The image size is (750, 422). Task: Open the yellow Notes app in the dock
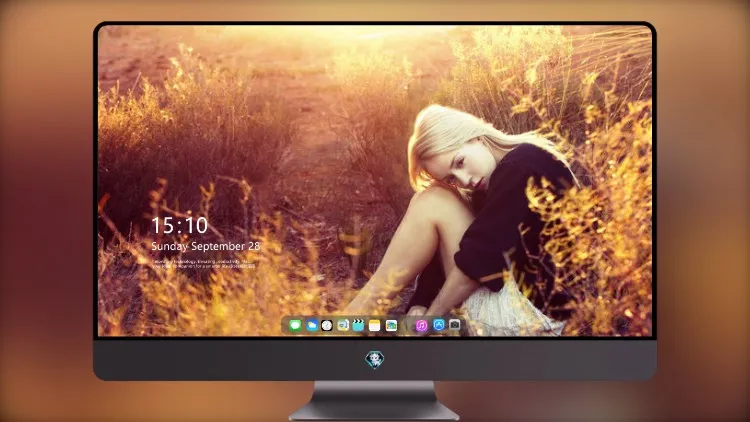(x=375, y=325)
